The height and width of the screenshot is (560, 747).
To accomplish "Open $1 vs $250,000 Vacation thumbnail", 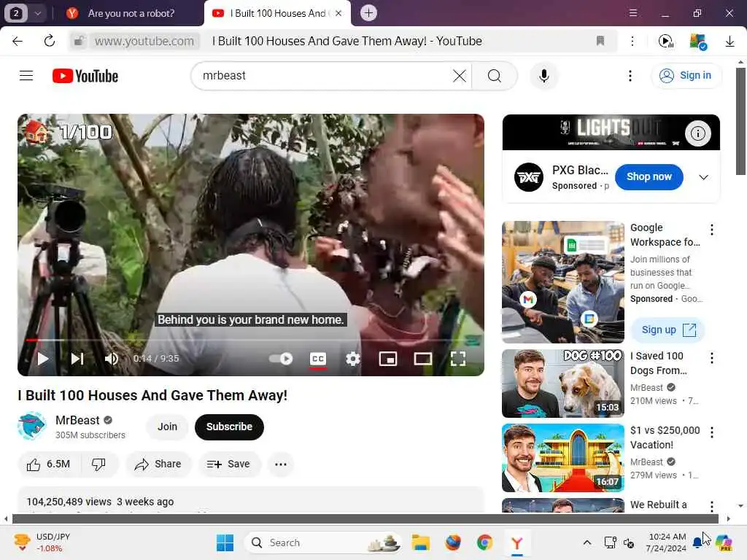I will pos(562,458).
